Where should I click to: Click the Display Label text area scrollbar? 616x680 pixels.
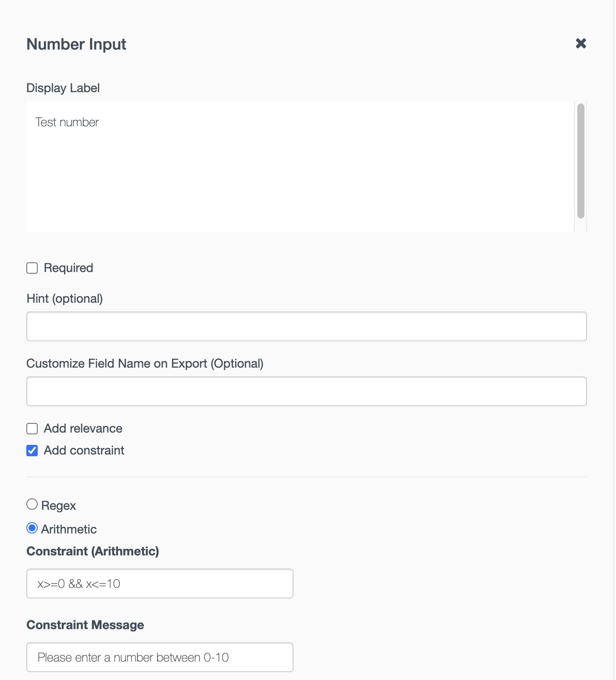click(581, 161)
